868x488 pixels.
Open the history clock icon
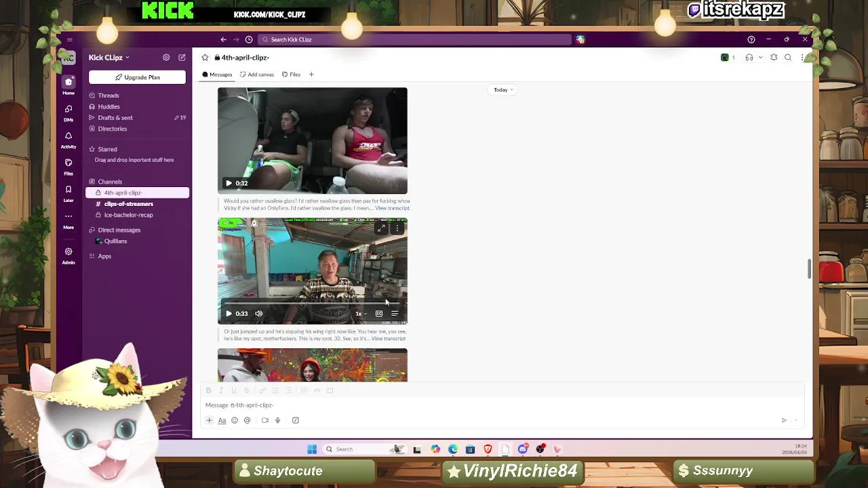click(249, 39)
